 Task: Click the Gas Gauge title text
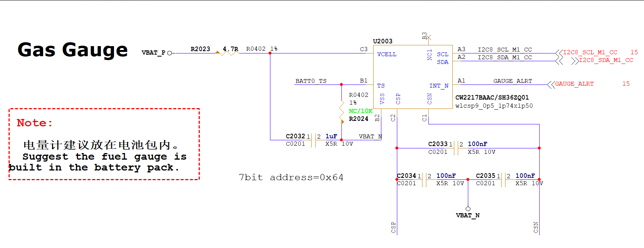click(x=73, y=50)
